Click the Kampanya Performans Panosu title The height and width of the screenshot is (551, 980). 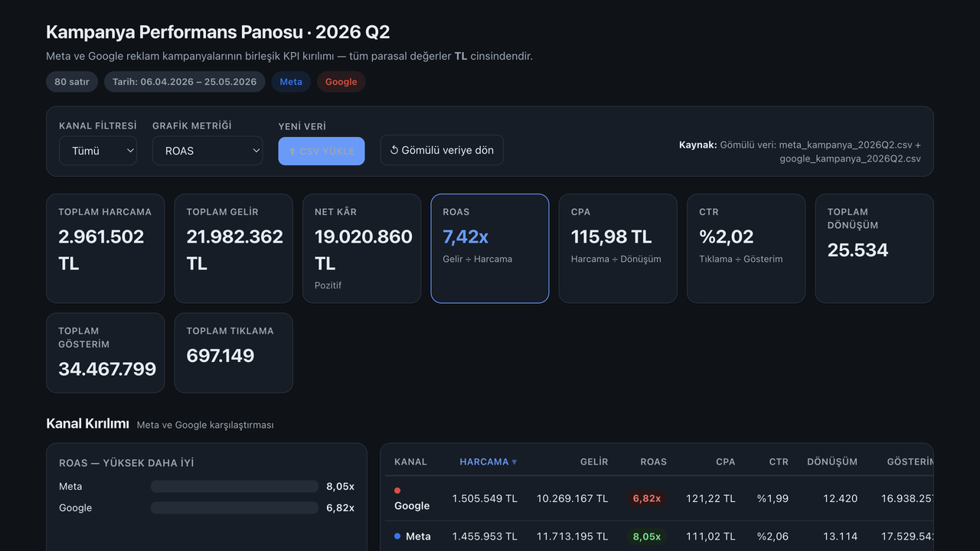tap(218, 32)
